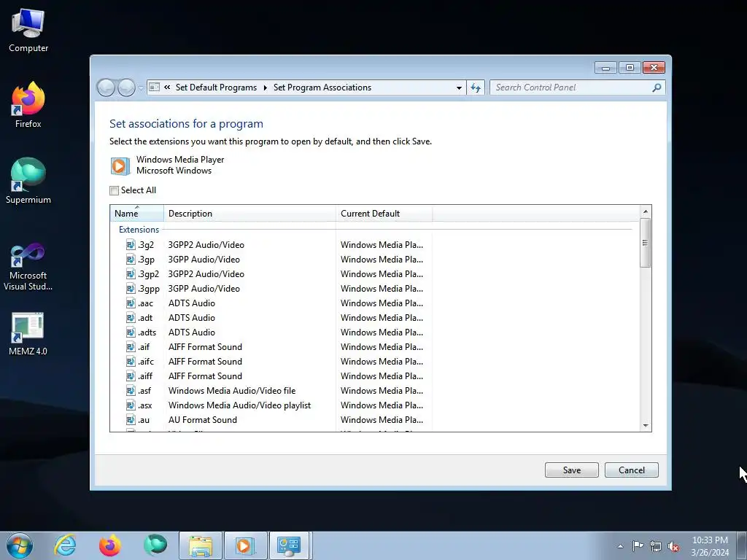Click the Show desktop button
The width and height of the screenshot is (747, 560).
[x=742, y=545]
